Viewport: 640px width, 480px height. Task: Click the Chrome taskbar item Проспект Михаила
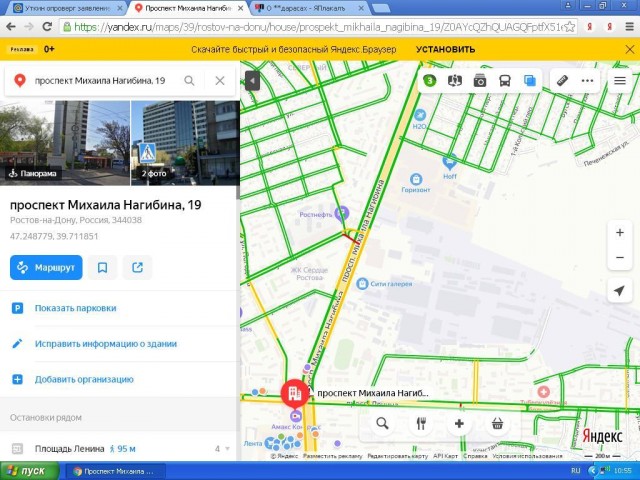pyautogui.click(x=114, y=471)
